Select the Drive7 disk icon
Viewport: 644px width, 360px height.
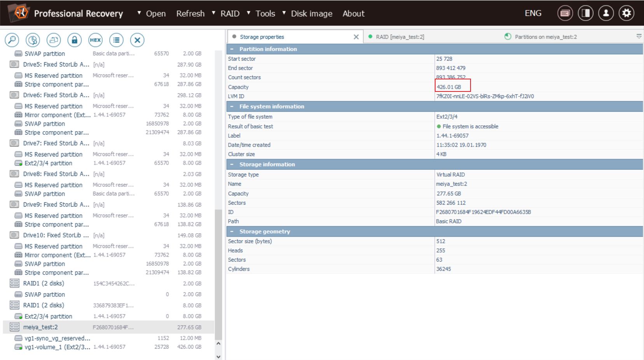click(14, 143)
